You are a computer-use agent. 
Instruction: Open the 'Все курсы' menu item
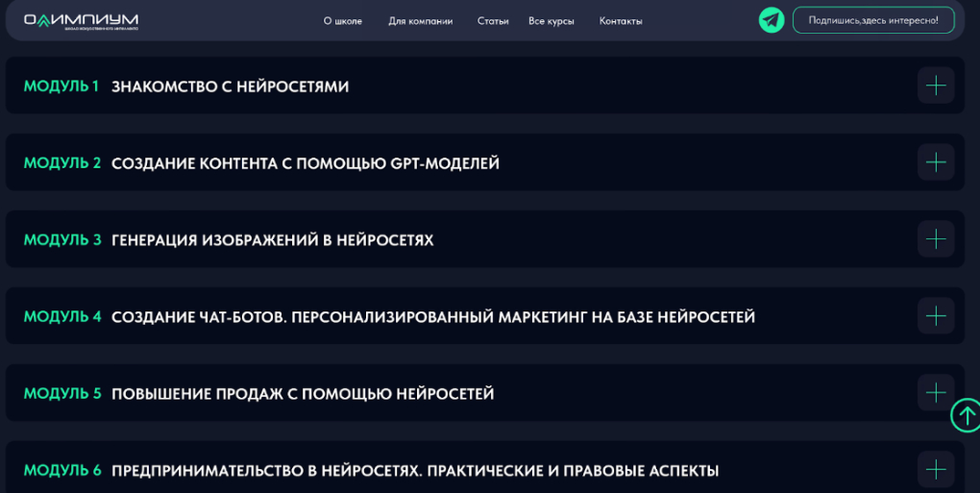coord(551,20)
